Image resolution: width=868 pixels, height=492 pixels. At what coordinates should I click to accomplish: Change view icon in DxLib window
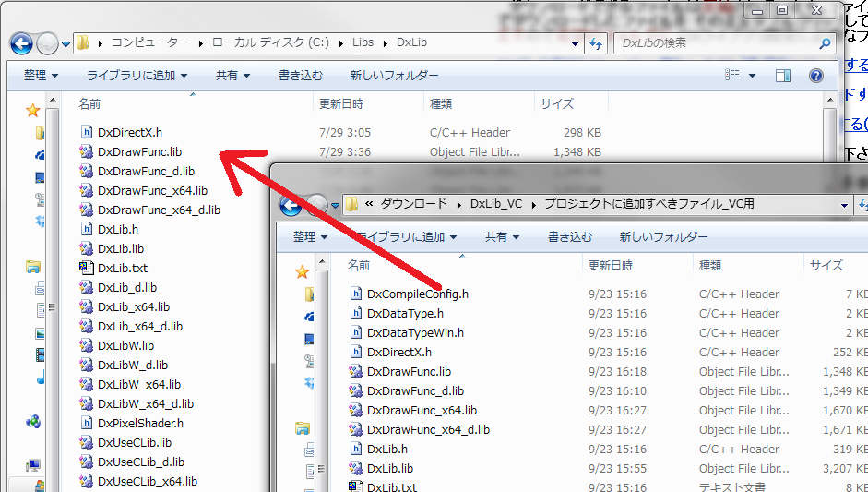pos(732,75)
